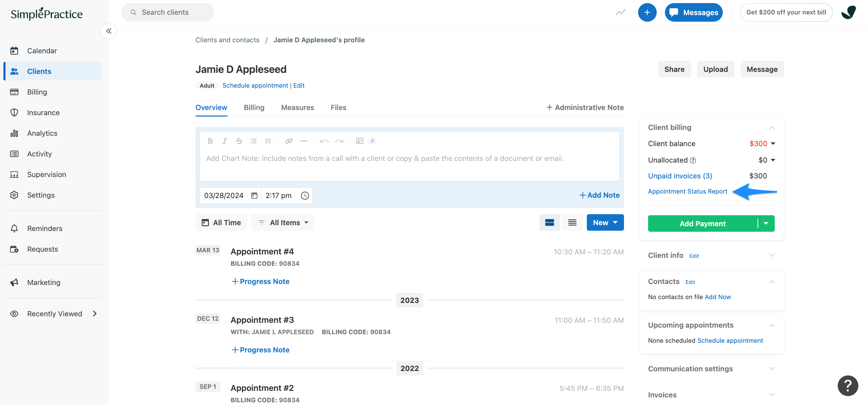868x405 pixels.
Task: Switch to the Measures tab
Action: pyautogui.click(x=297, y=107)
